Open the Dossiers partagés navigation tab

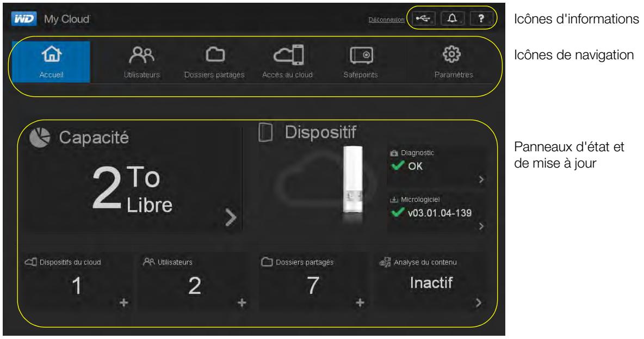pyautogui.click(x=214, y=61)
